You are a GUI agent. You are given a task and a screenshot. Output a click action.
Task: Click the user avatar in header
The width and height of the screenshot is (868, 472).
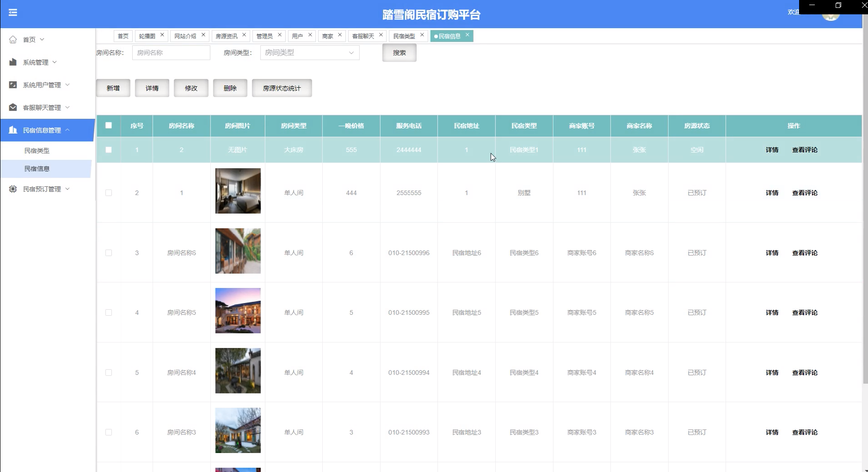[831, 17]
